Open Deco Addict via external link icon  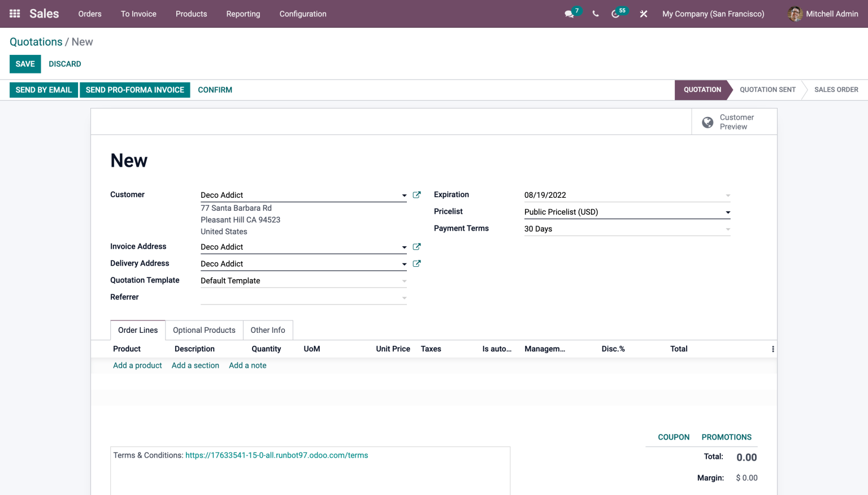point(416,194)
